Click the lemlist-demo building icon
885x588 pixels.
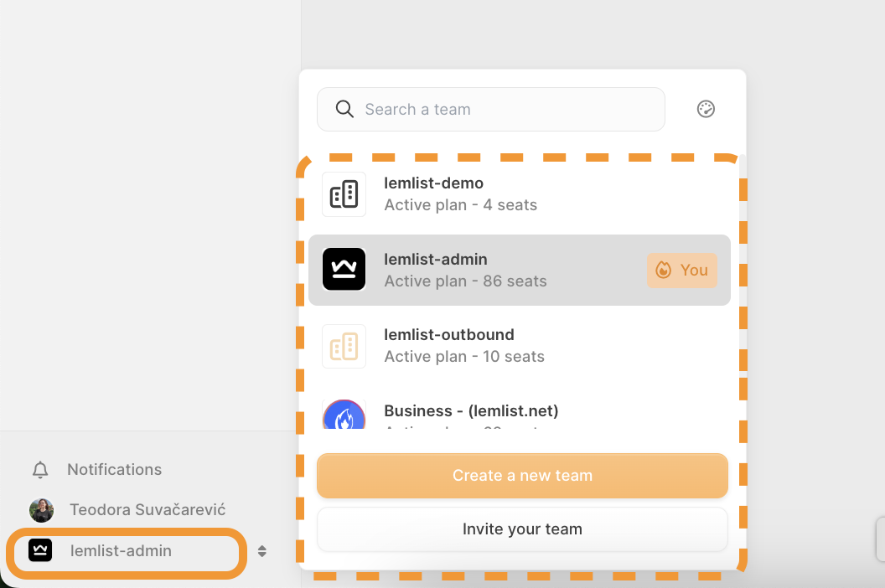(344, 194)
